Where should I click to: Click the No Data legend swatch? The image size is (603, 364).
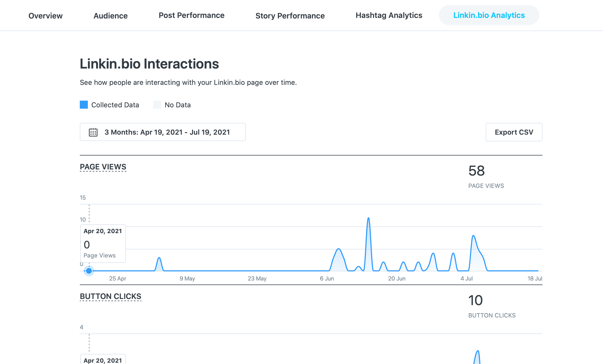(x=157, y=105)
